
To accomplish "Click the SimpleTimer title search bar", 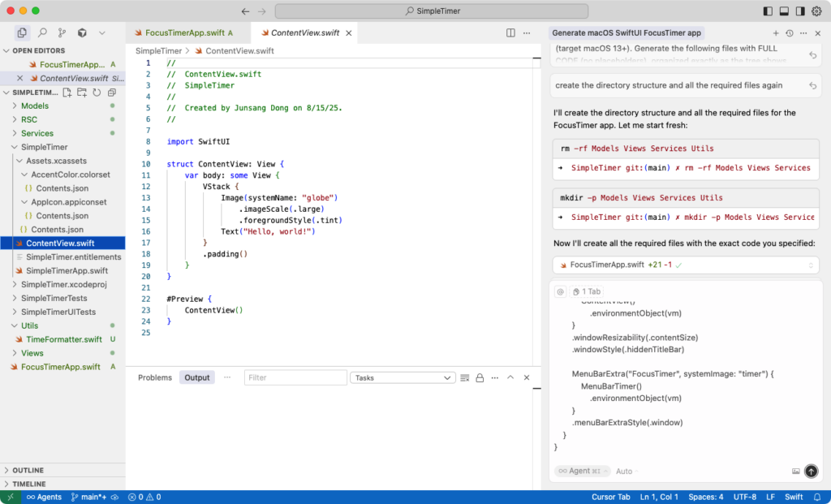I will point(432,11).
